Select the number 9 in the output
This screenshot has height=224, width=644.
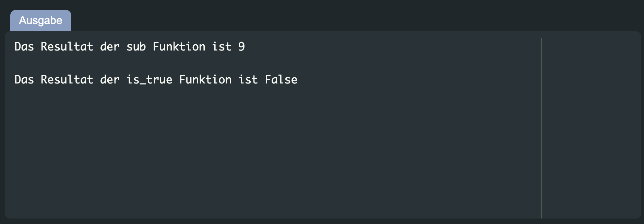click(242, 46)
